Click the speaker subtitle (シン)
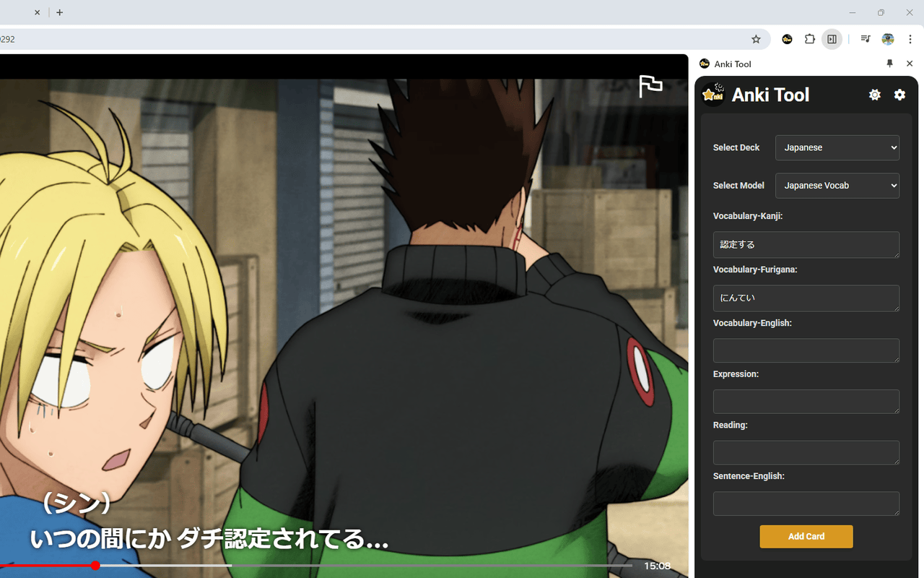Screen dimensions: 924x578 pyautogui.click(x=76, y=504)
